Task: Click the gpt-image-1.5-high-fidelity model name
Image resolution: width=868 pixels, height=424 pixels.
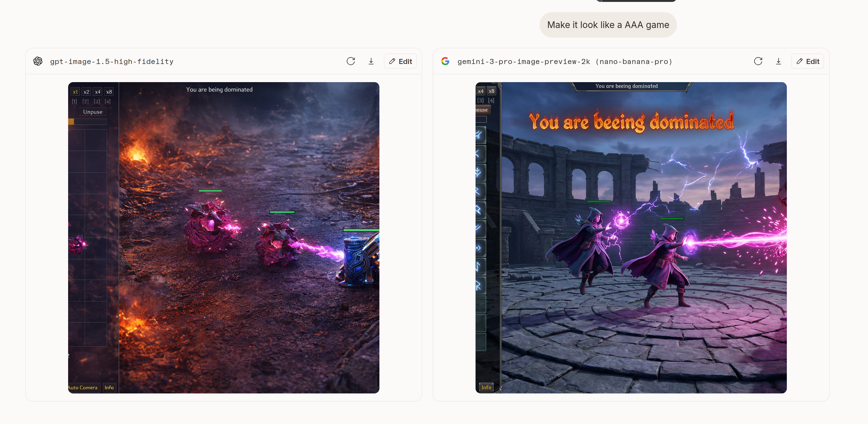Action: click(111, 62)
